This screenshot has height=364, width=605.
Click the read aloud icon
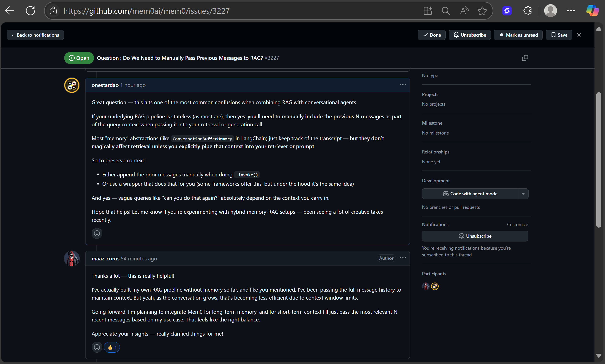[464, 11]
